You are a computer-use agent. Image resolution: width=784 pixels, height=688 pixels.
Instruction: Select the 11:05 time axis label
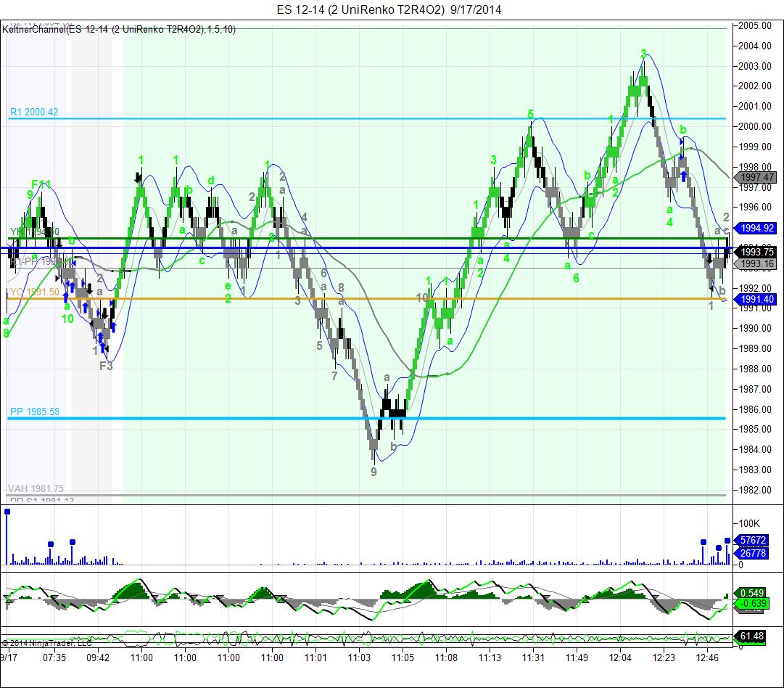pyautogui.click(x=403, y=658)
